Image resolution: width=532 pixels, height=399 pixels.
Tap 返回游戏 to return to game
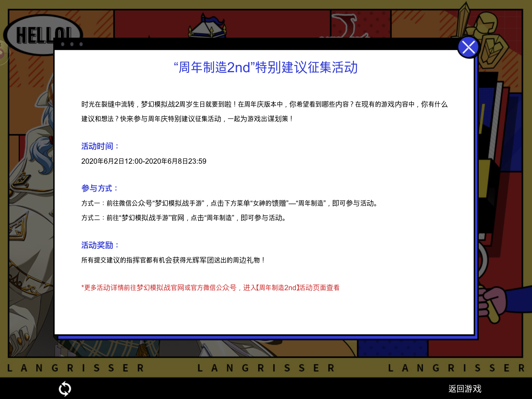(x=465, y=389)
